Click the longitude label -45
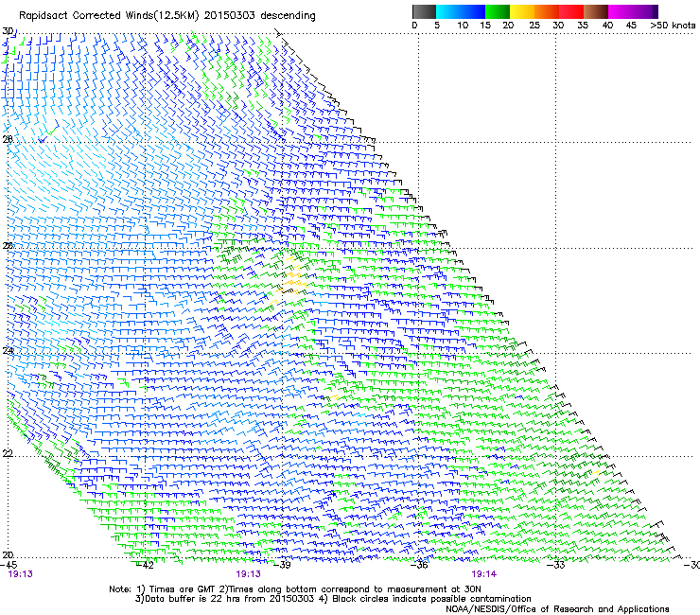This screenshot has width=700, height=615. pyautogui.click(x=9, y=565)
